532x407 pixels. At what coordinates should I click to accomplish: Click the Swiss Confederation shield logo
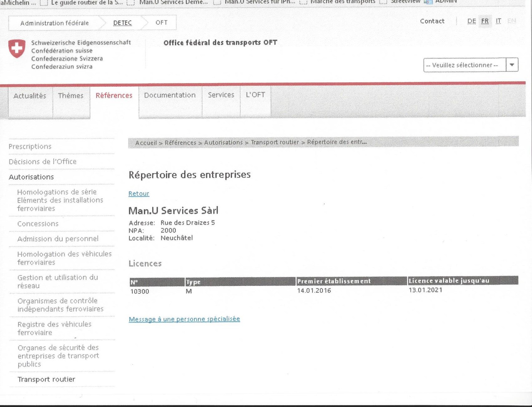click(17, 49)
